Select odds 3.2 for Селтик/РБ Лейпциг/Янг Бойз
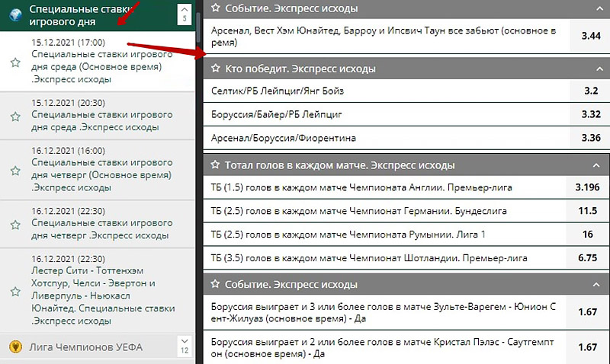Screen dimensions: 610x364 (x=590, y=91)
